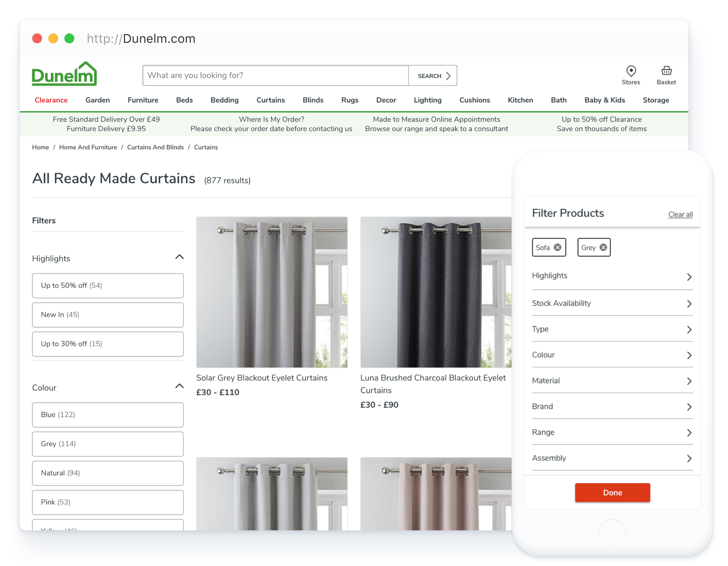Expand Stock Availability filter option
This screenshot has width=728, height=566.
tap(612, 304)
